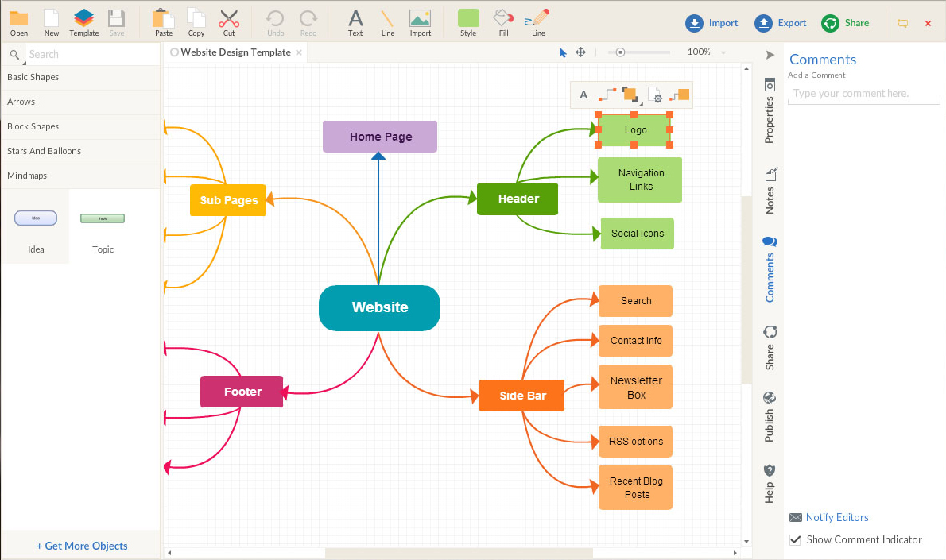Select the Text tool
Viewport: 946px width, 560px height.
355,19
